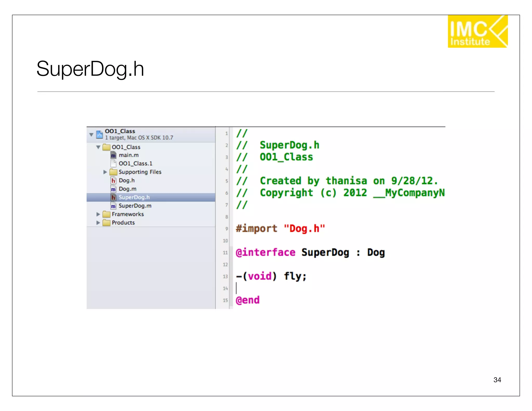This screenshot has width=532, height=411.
Task: Click the @interface keyword
Action: point(265,253)
